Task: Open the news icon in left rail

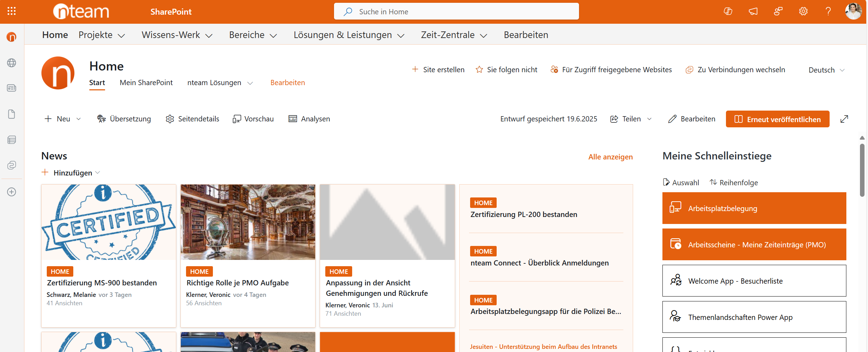Action: pos(12,88)
